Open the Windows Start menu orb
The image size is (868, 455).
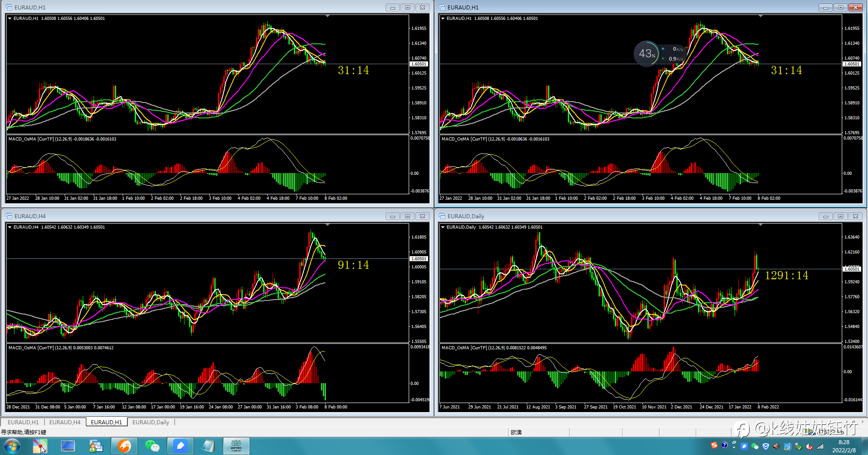(12, 446)
